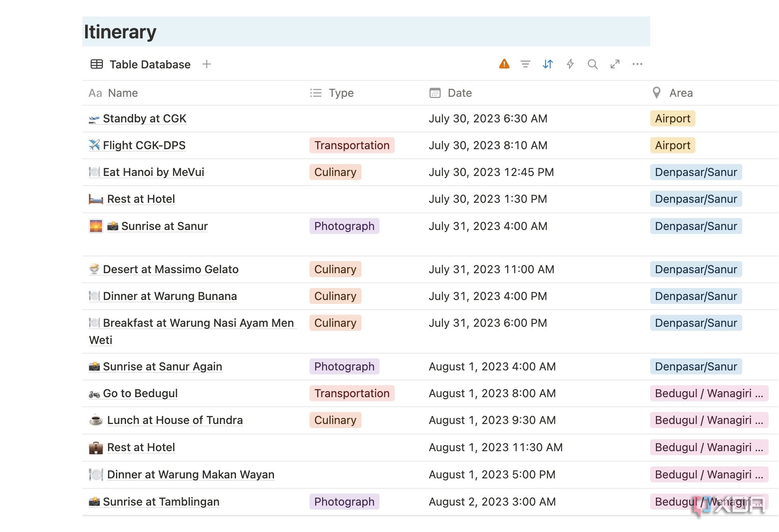Click the table icon beside Table Database
Screen dimensions: 779x532
click(x=96, y=64)
